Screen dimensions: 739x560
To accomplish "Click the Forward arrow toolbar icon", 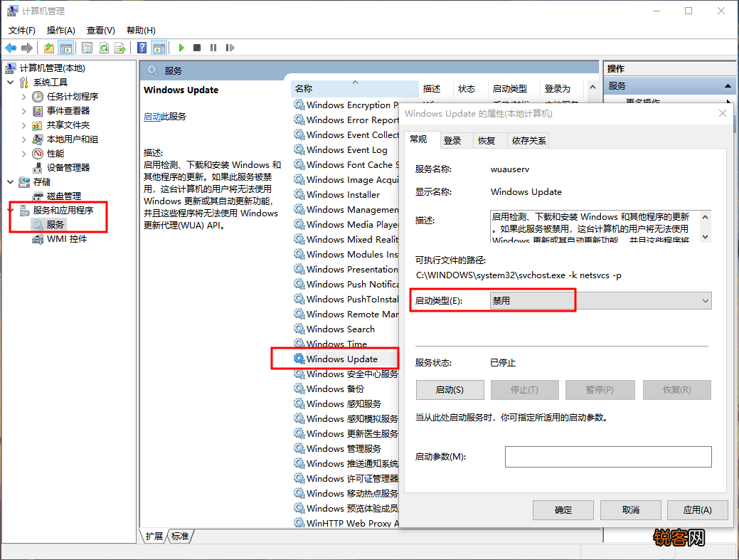I will [27, 48].
